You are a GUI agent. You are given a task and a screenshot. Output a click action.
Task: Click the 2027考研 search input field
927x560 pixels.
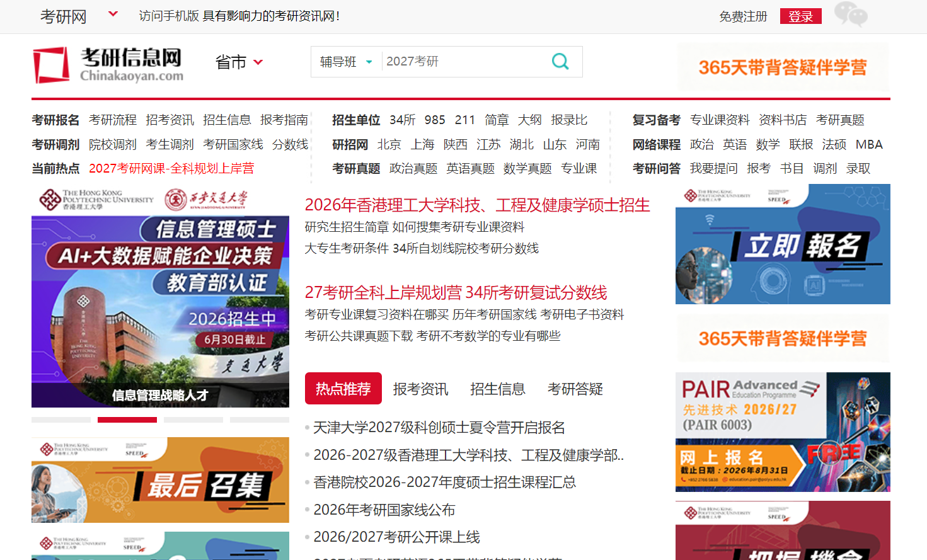(463, 61)
